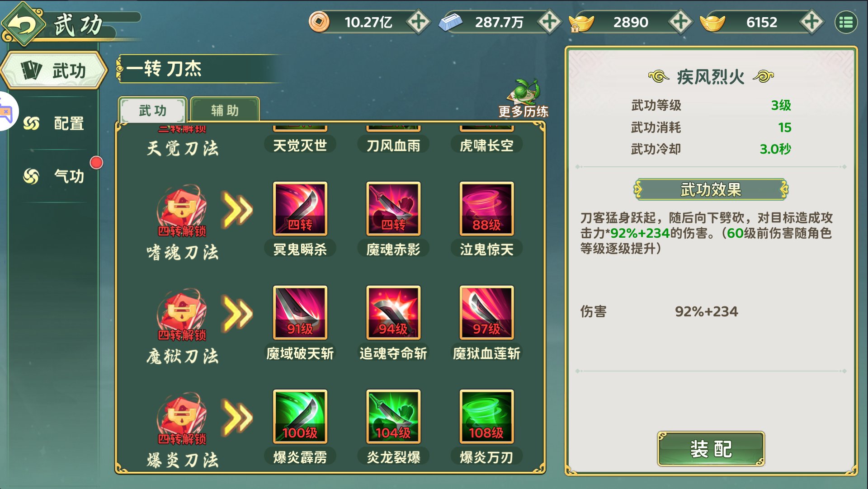Image resolution: width=868 pixels, height=489 pixels.
Task: Click the 装配 equip button
Action: click(x=711, y=448)
